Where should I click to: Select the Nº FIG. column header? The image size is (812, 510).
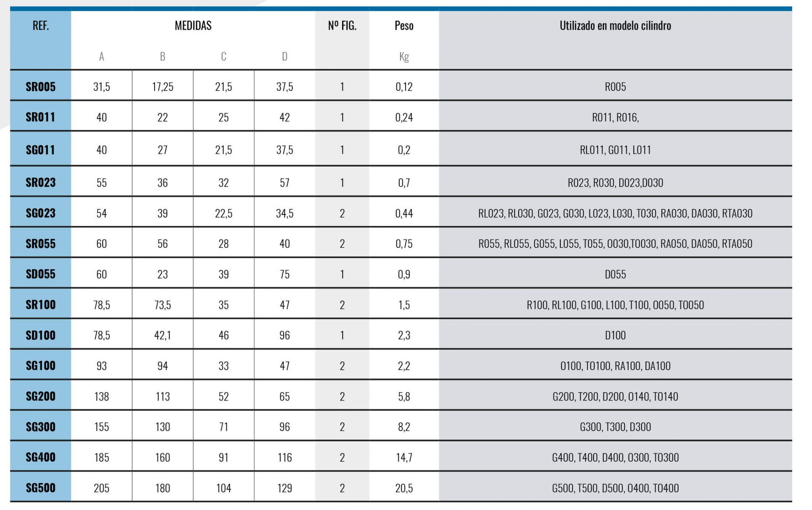click(342, 26)
